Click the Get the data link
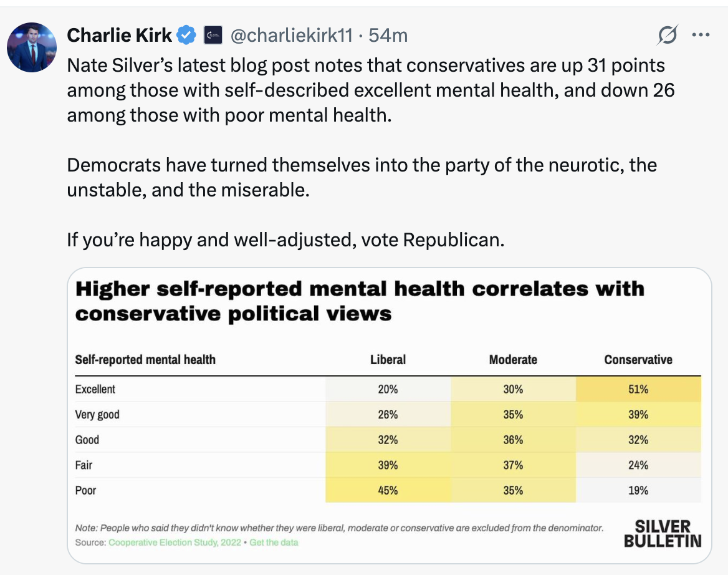The image size is (728, 575). coord(274,543)
